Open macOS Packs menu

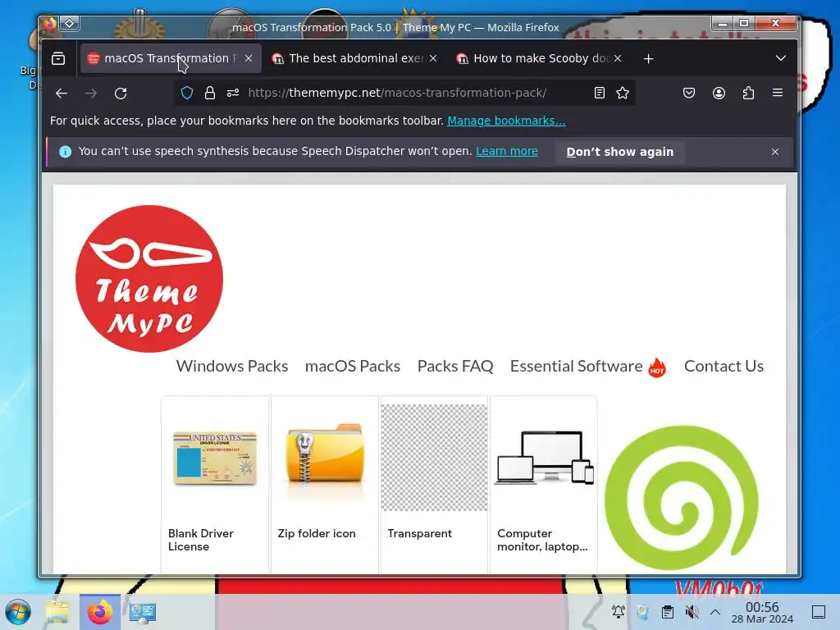click(353, 366)
